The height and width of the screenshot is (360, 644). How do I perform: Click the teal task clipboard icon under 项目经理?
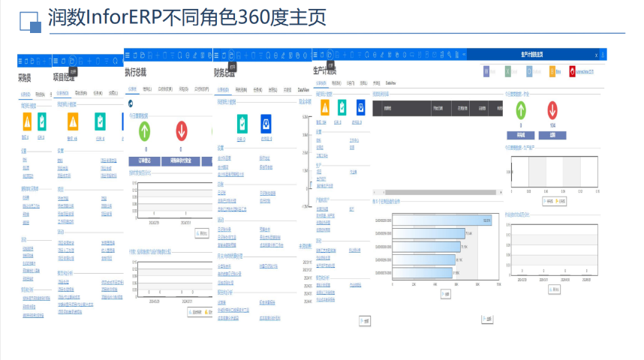(99, 121)
